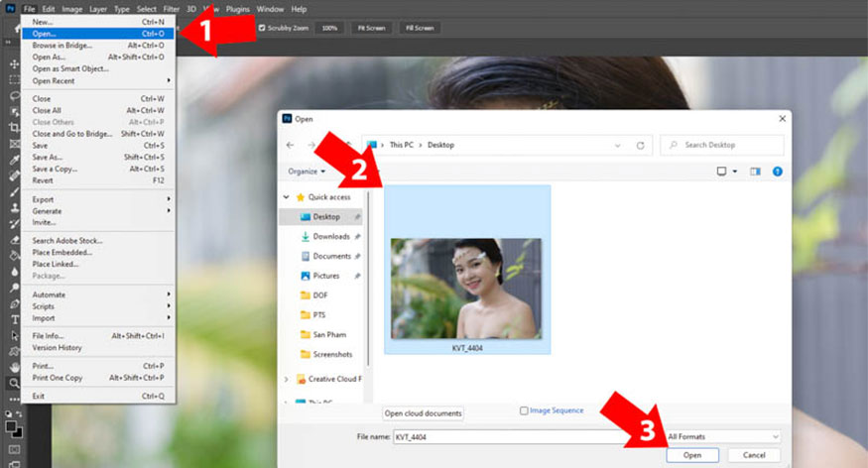Choose Open... from the File menu

45,33
